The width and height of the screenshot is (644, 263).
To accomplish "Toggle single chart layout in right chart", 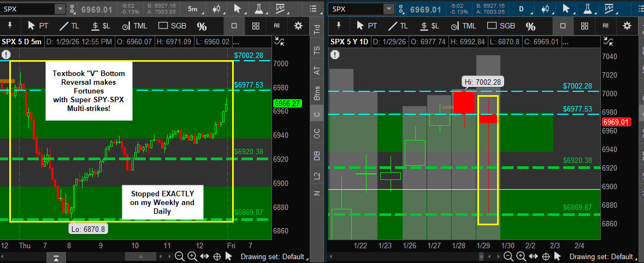I will pos(562,26).
